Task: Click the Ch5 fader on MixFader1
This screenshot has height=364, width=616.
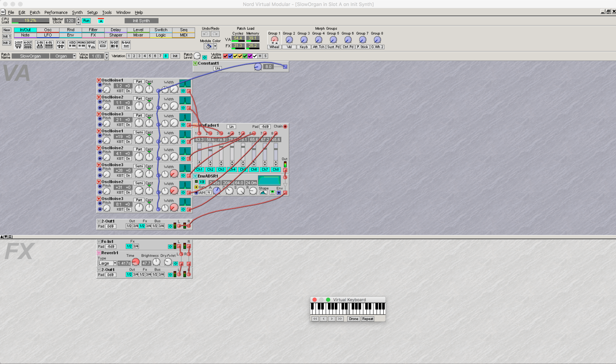Action: tap(243, 151)
